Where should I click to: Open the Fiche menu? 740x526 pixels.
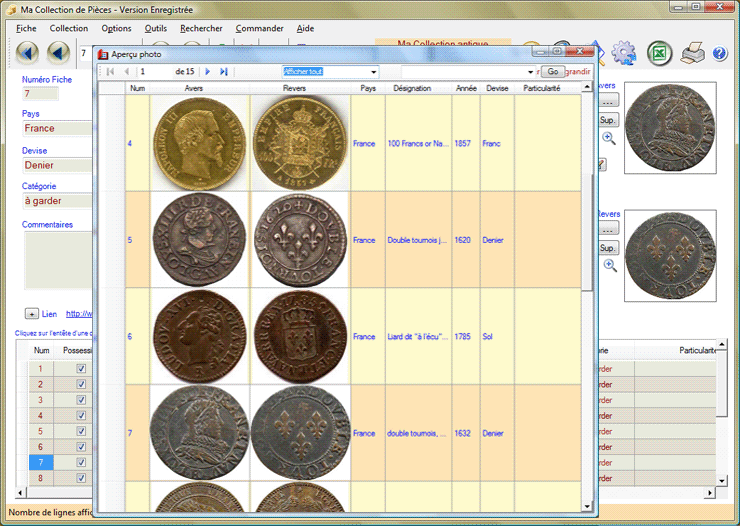coord(26,28)
